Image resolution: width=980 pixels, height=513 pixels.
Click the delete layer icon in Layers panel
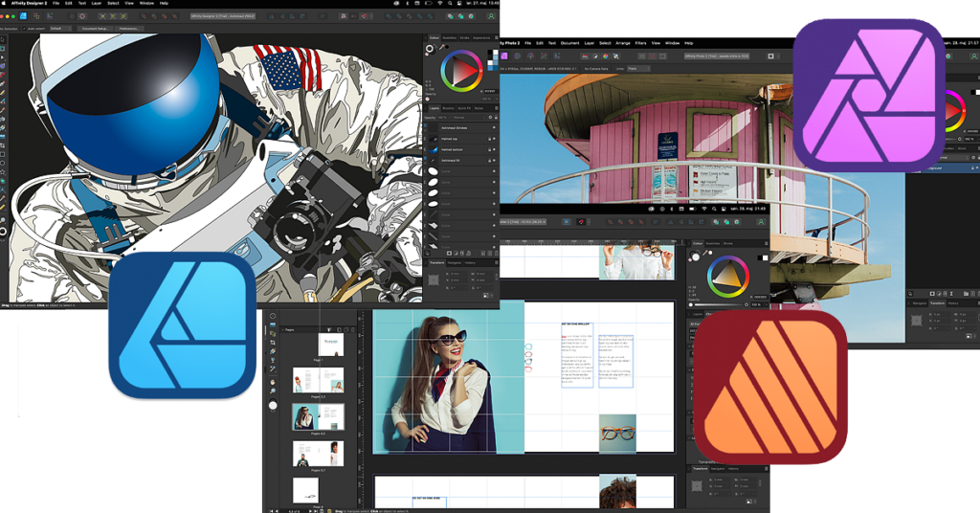tap(497, 253)
